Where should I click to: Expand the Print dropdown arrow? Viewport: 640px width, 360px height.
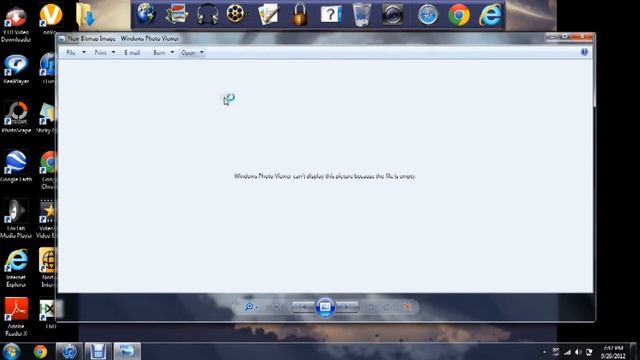(x=113, y=53)
